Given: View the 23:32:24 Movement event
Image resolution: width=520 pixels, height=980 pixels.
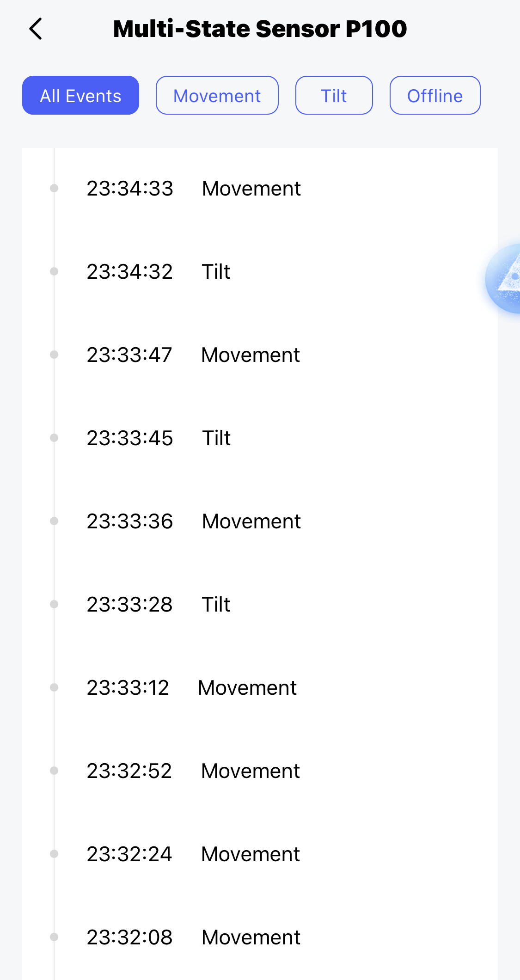Looking at the screenshot, I should pos(193,854).
